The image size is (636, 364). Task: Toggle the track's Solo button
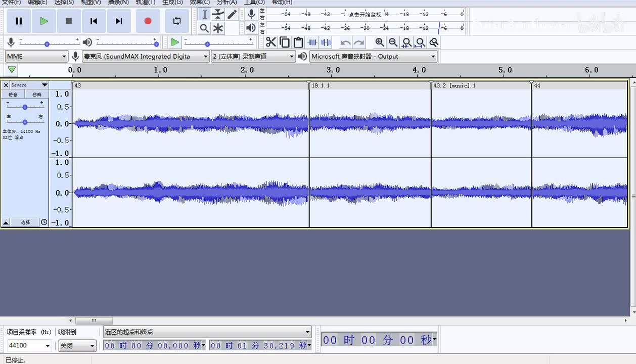pos(37,95)
